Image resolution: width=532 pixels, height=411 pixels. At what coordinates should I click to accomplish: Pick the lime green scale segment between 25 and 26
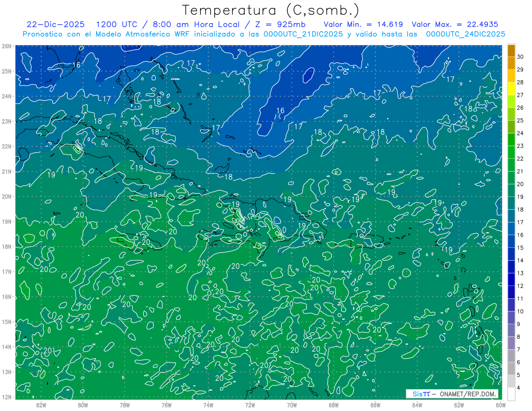point(511,114)
